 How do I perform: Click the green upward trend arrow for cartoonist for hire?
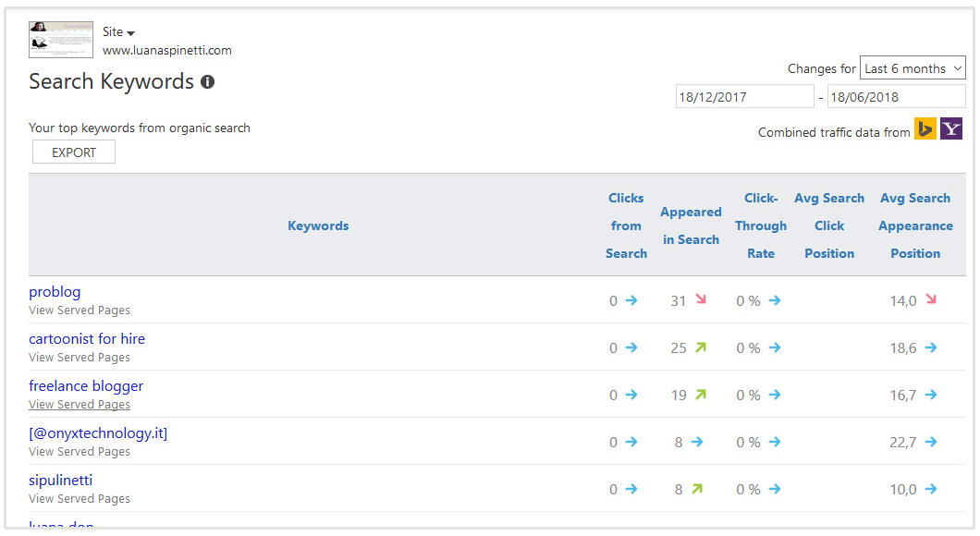tap(703, 347)
